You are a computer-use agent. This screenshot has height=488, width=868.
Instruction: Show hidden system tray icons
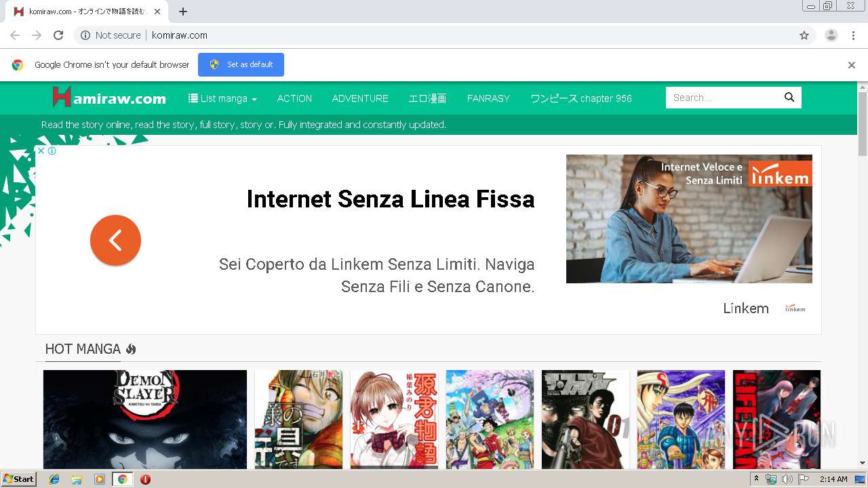[x=757, y=479]
